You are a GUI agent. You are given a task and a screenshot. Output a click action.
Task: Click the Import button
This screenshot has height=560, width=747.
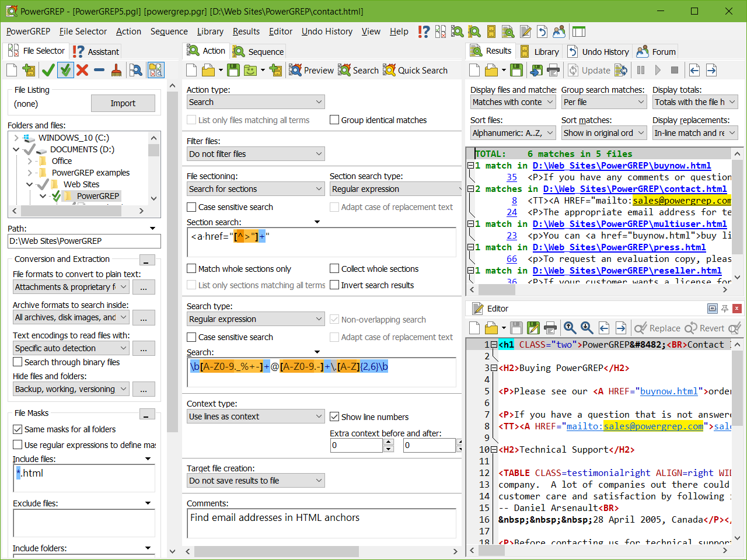coord(123,103)
